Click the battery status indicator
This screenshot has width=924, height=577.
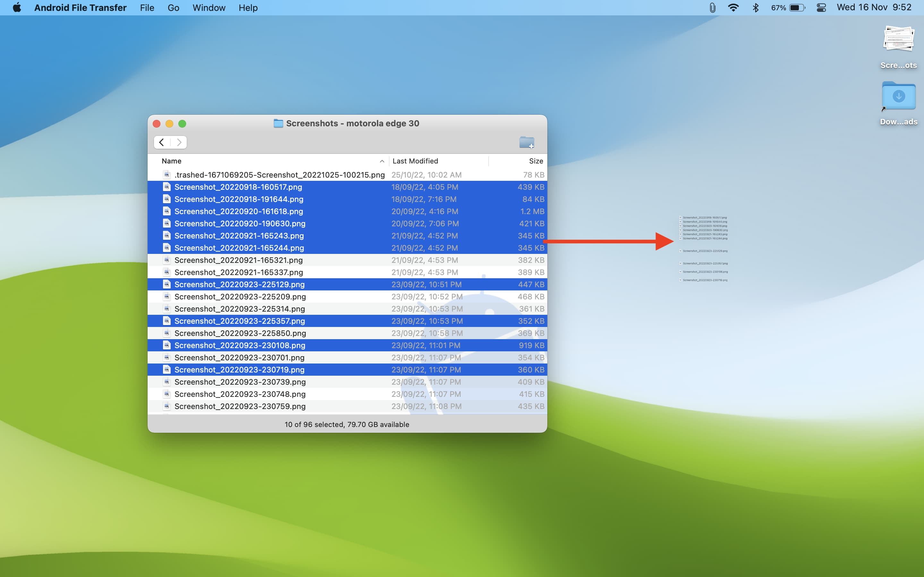coord(797,8)
